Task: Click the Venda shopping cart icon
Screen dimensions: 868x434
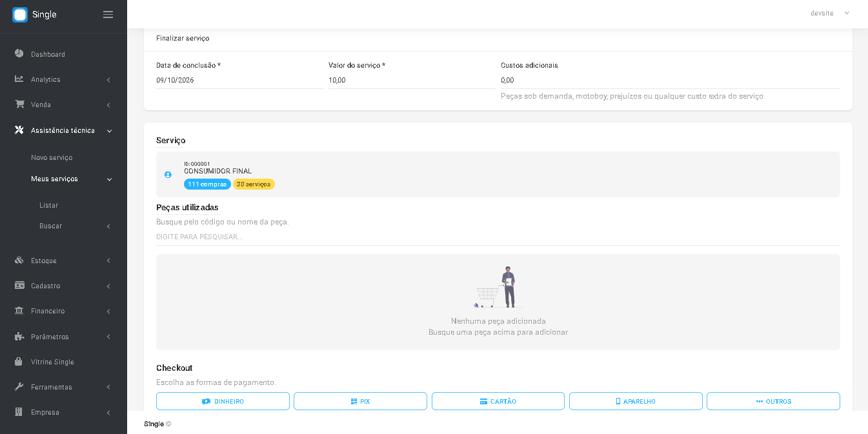Action: pos(19,104)
